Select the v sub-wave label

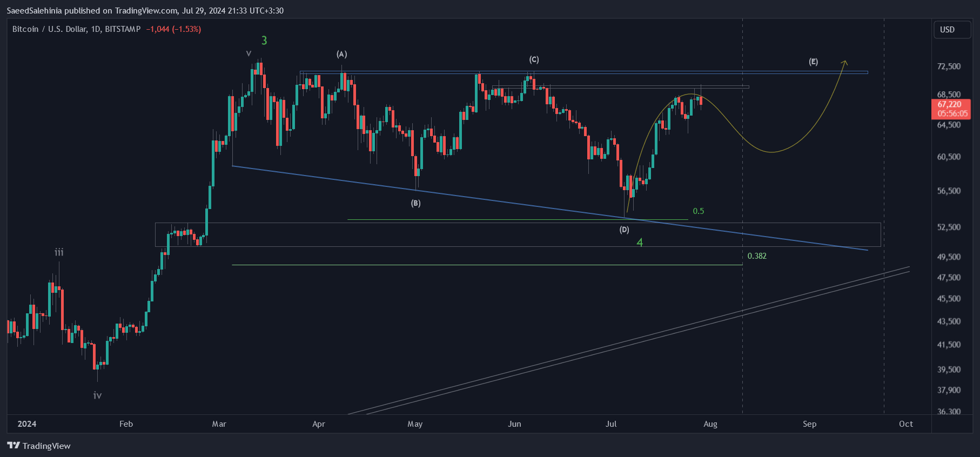(x=249, y=53)
